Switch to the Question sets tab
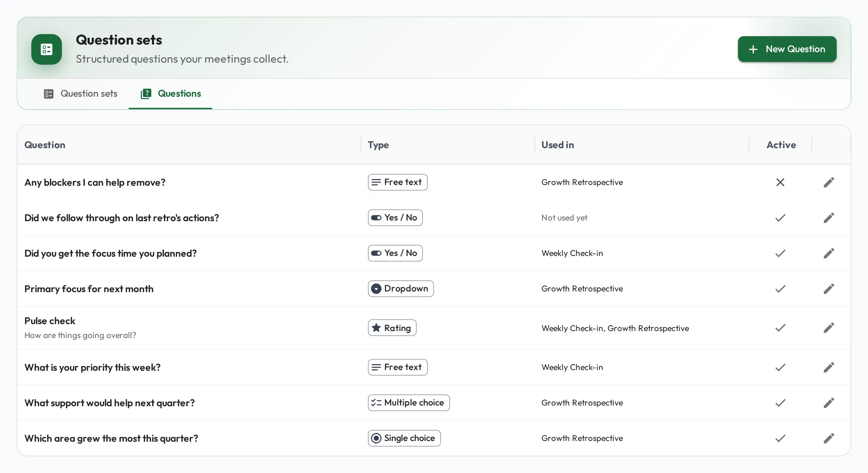Screen dimensions: 868x473 (81, 94)
